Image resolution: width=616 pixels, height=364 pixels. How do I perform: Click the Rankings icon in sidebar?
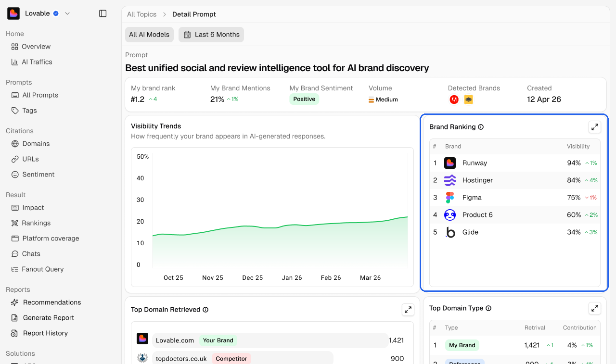coord(15,223)
